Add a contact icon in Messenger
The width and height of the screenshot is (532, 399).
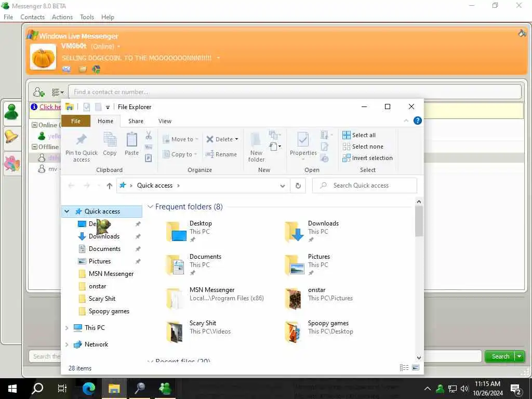click(x=38, y=92)
